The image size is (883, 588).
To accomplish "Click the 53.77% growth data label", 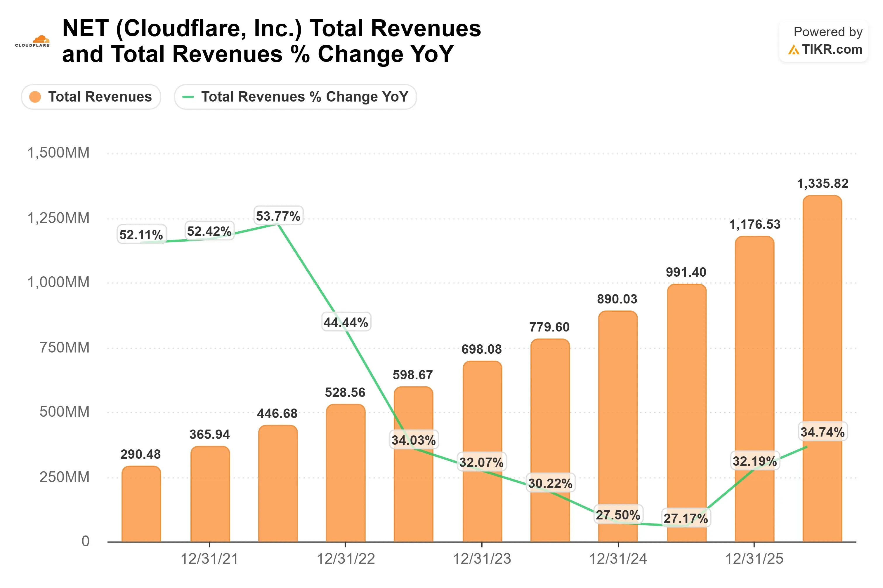I will [x=278, y=216].
